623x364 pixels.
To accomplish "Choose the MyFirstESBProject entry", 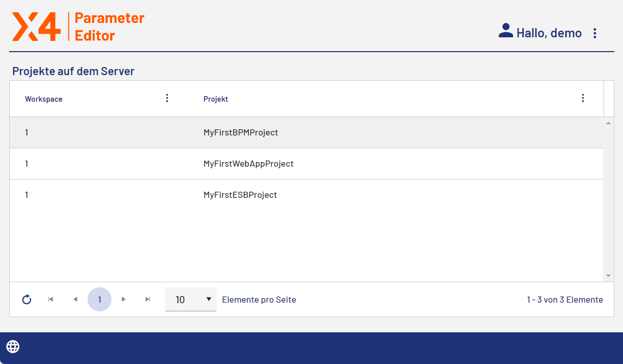I will point(240,195).
